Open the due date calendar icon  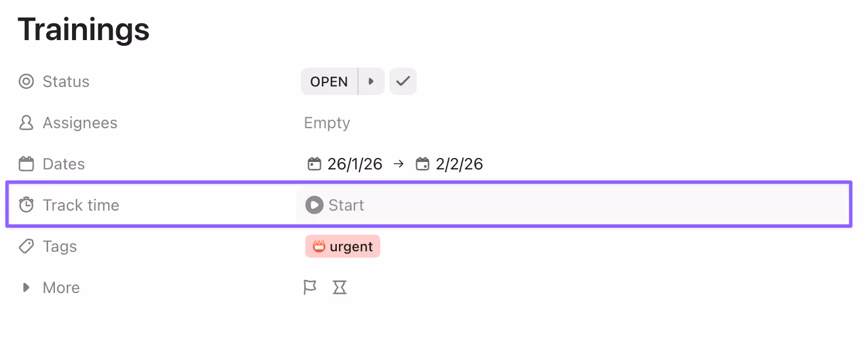click(423, 164)
